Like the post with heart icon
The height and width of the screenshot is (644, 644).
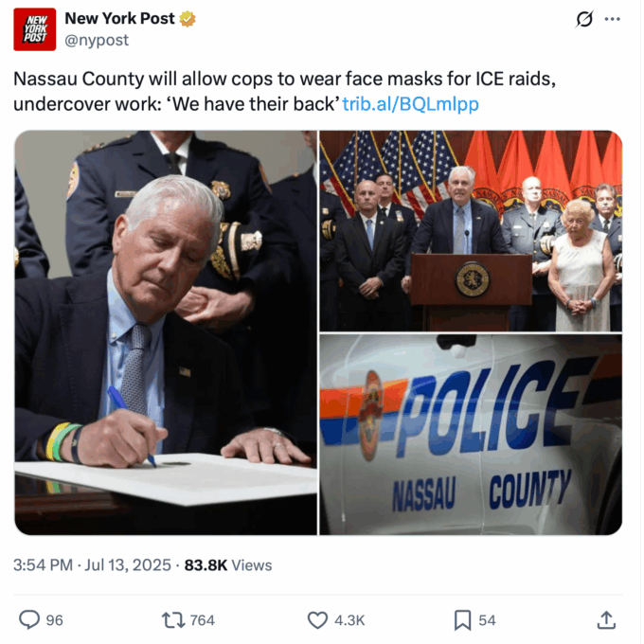click(317, 620)
